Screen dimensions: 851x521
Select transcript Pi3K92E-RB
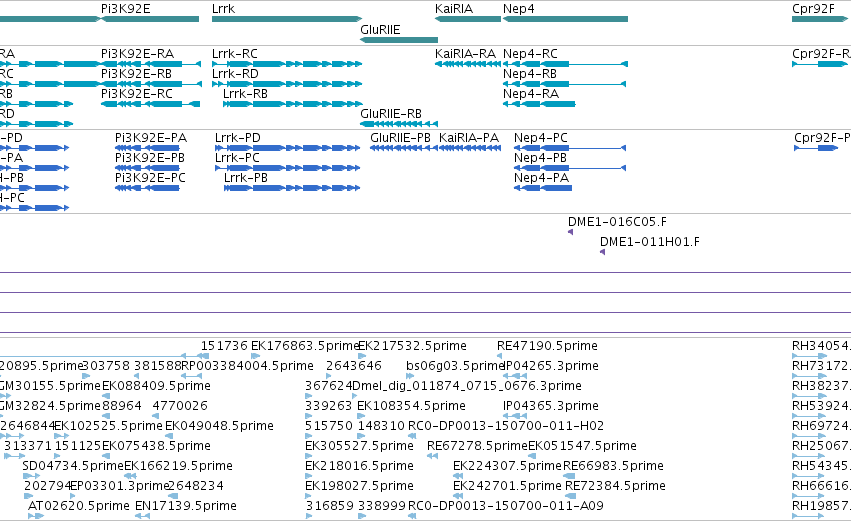[x=136, y=74]
